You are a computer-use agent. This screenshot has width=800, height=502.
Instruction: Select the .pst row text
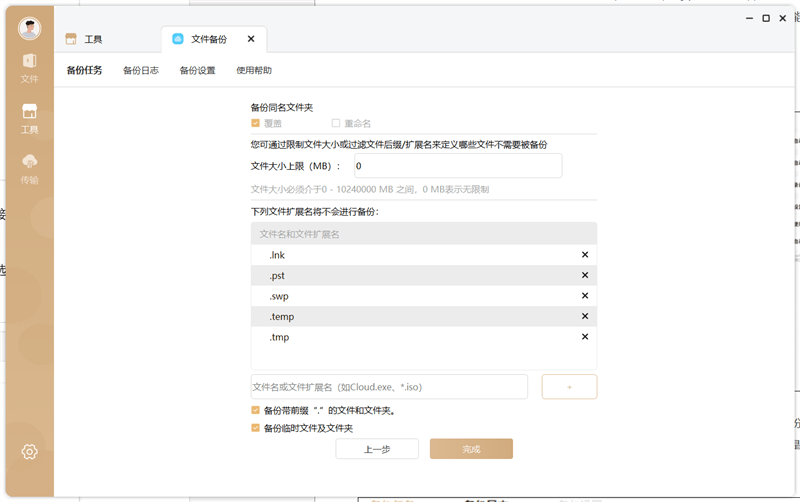point(277,275)
